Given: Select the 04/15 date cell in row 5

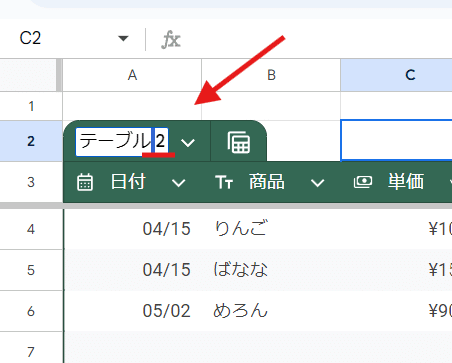Looking at the screenshot, I should [133, 270].
